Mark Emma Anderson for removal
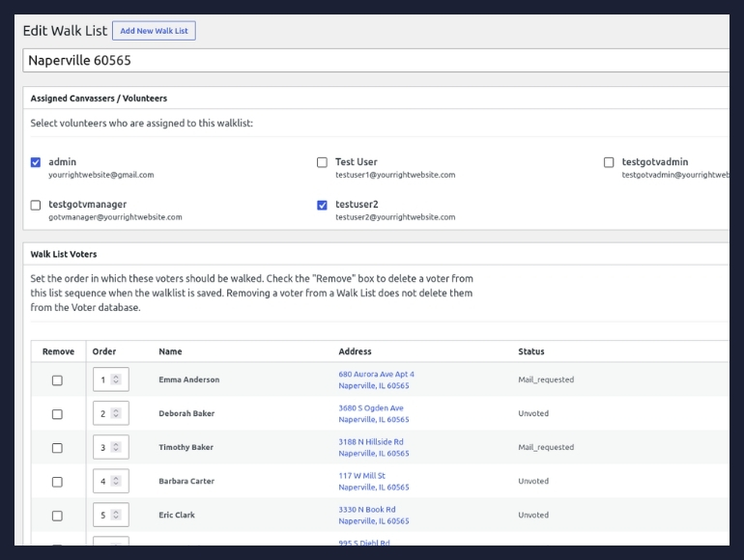The image size is (744, 560). click(57, 380)
